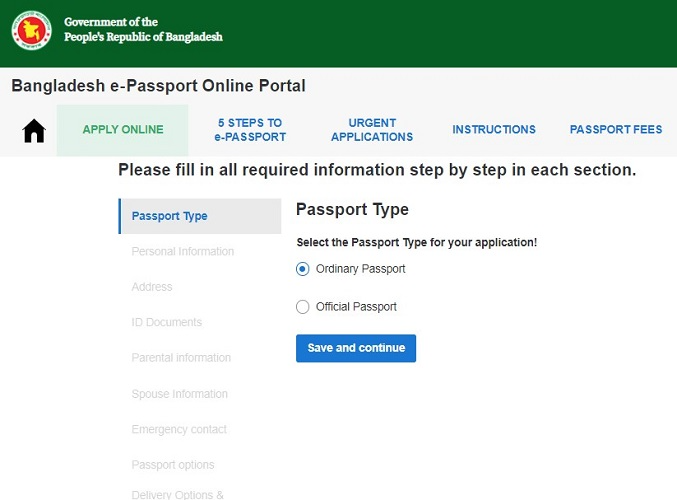677x500 pixels.
Task: Open the APPLY ONLINE tab
Action: [x=123, y=130]
